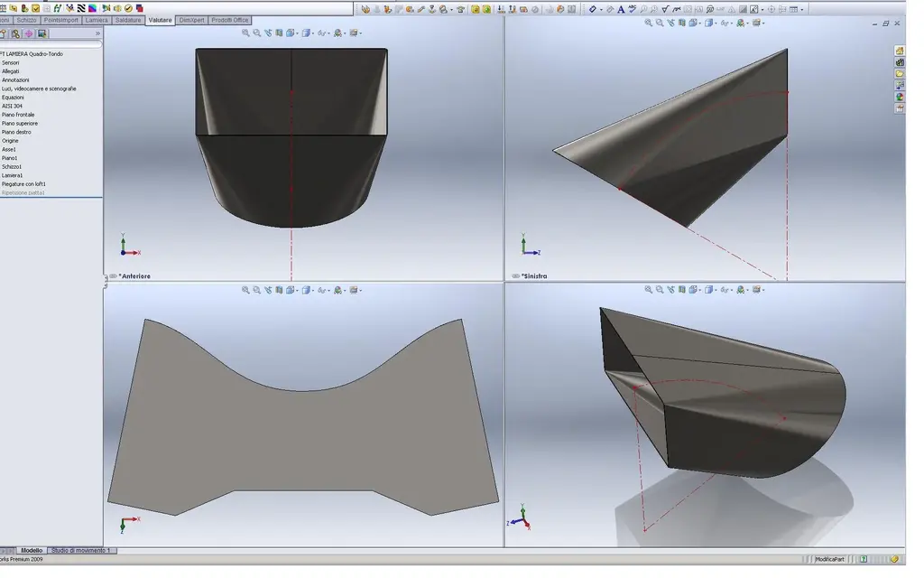Viewport: 924px width, 578px height.
Task: Switch to the Schizzo tab
Action: [26, 20]
